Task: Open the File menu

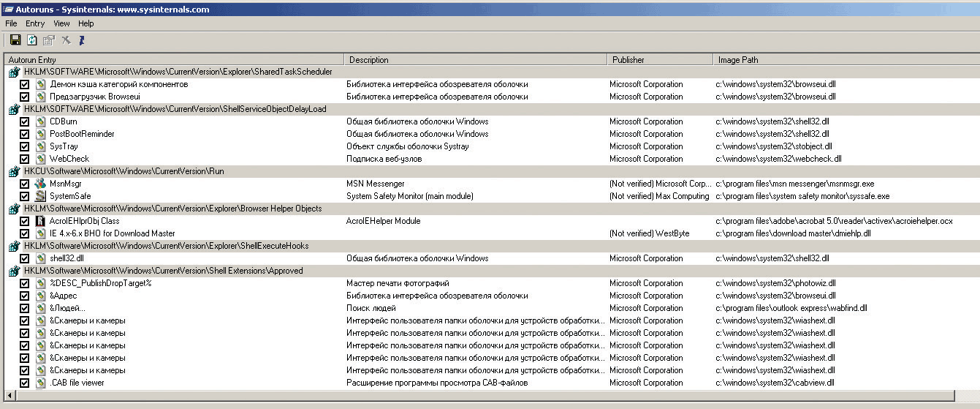Action: tap(11, 23)
